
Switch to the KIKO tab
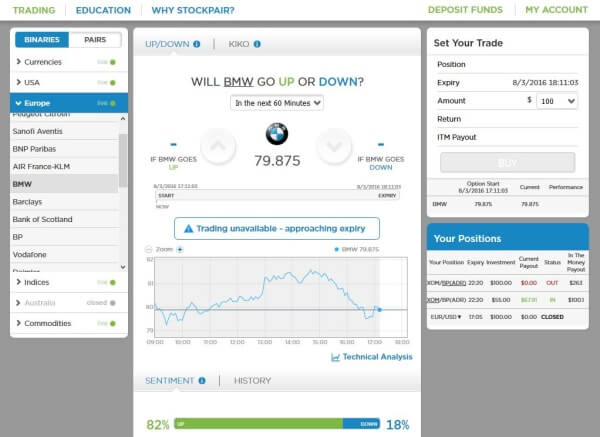click(x=239, y=44)
